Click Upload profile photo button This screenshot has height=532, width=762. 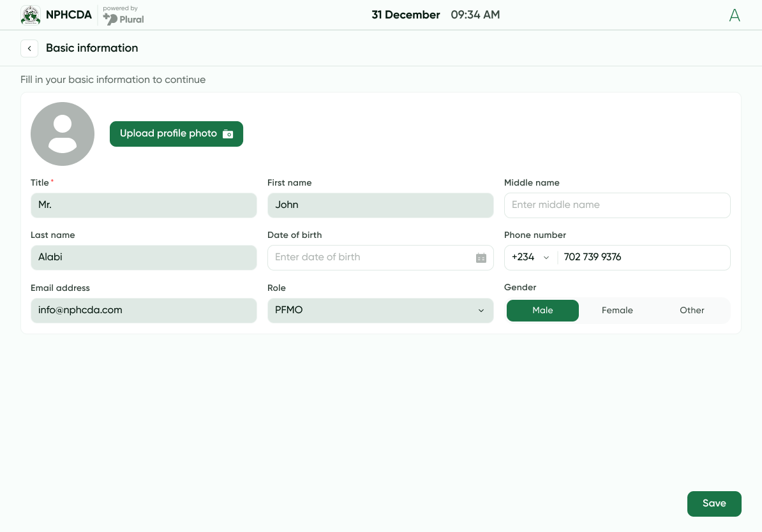(x=176, y=133)
